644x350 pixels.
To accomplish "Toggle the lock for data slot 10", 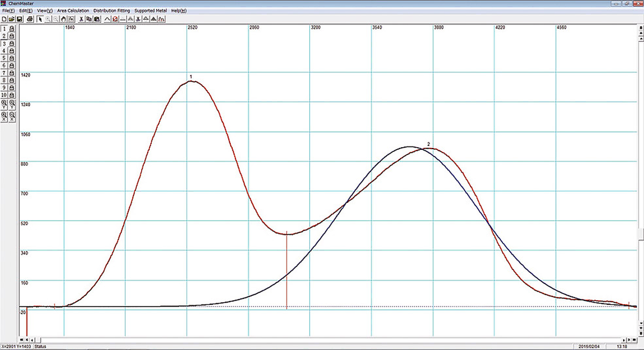I will [x=12, y=95].
